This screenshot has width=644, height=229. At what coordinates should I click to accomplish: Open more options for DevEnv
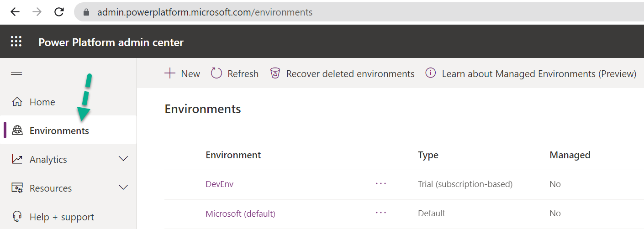pos(381,183)
